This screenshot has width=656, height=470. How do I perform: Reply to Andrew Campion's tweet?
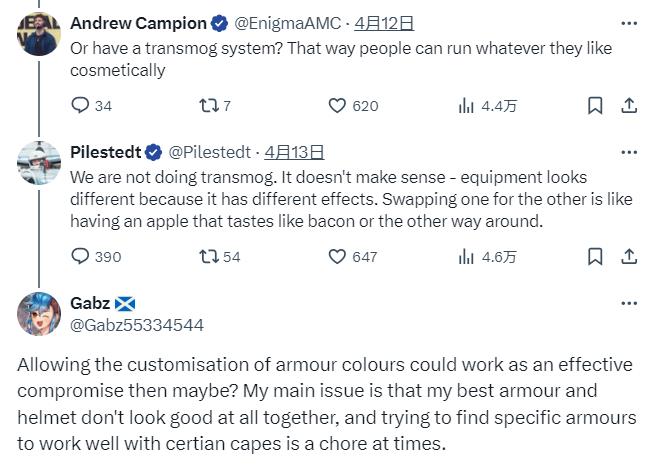[x=81, y=105]
